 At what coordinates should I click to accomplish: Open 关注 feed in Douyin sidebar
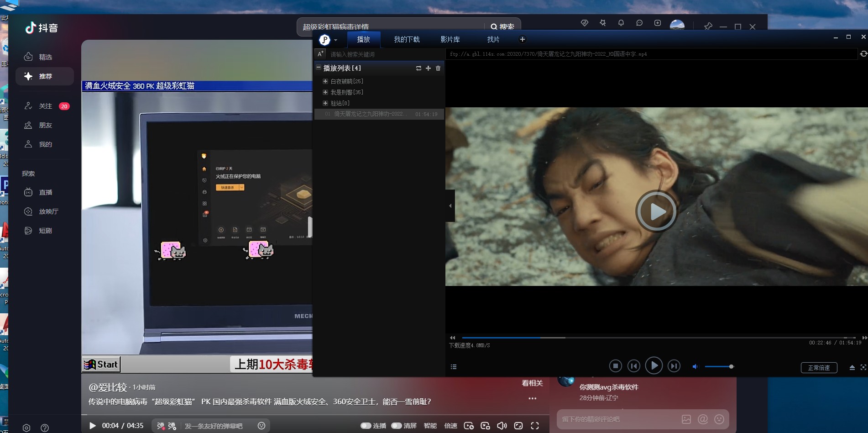[x=45, y=106]
